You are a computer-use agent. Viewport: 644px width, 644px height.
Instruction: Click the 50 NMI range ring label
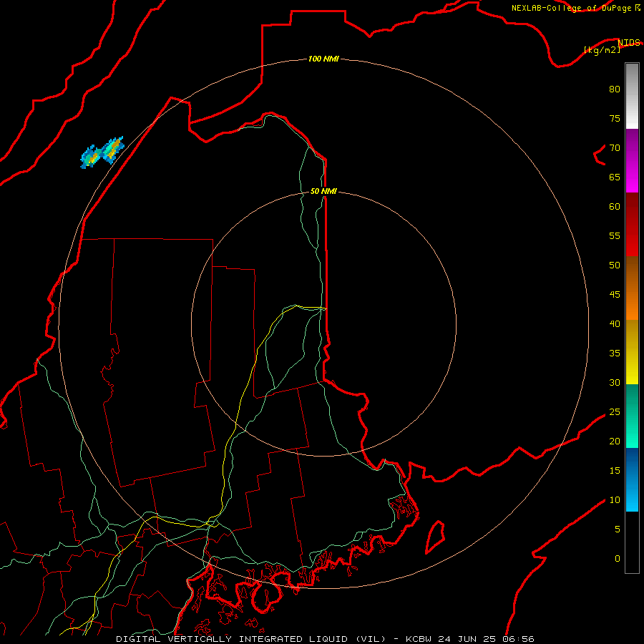[x=323, y=191]
